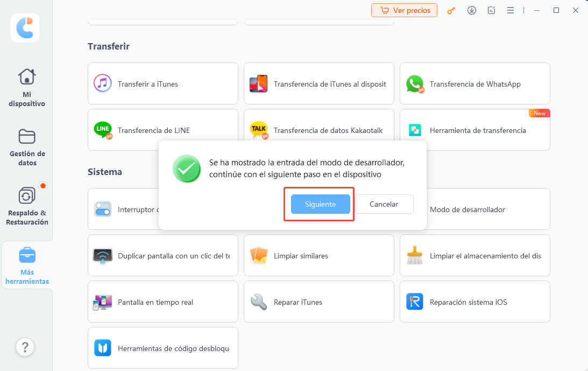Open the download manager icon
This screenshot has height=371, width=588.
click(x=471, y=11)
